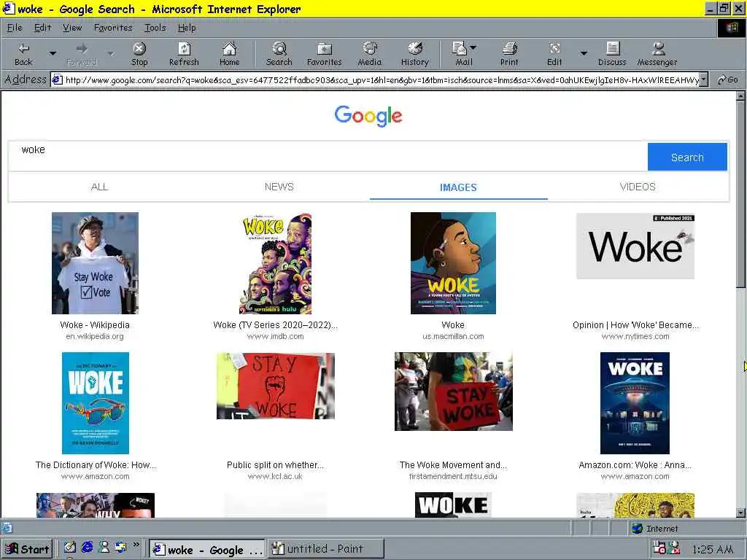Screen dimensions: 747x560
Task: Open the Edit menu
Action: pyautogui.click(x=42, y=28)
